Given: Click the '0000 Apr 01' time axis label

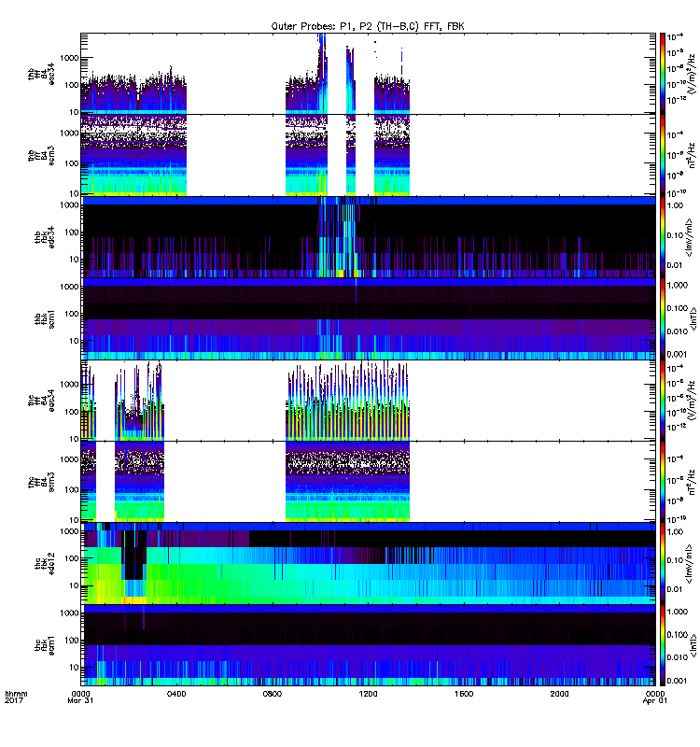Looking at the screenshot, I should pyautogui.click(x=655, y=697).
